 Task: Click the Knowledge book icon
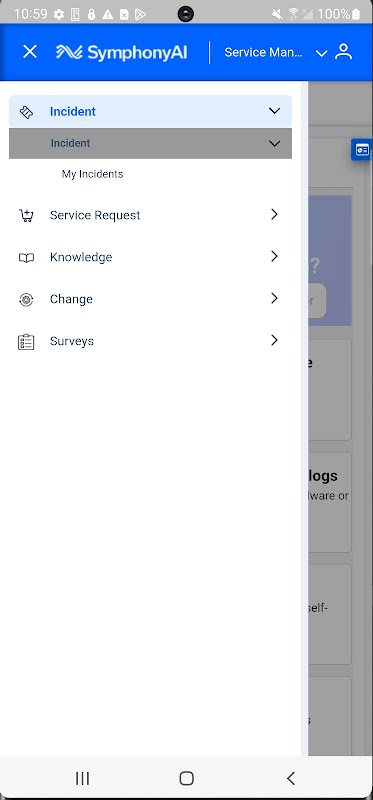(x=26, y=258)
